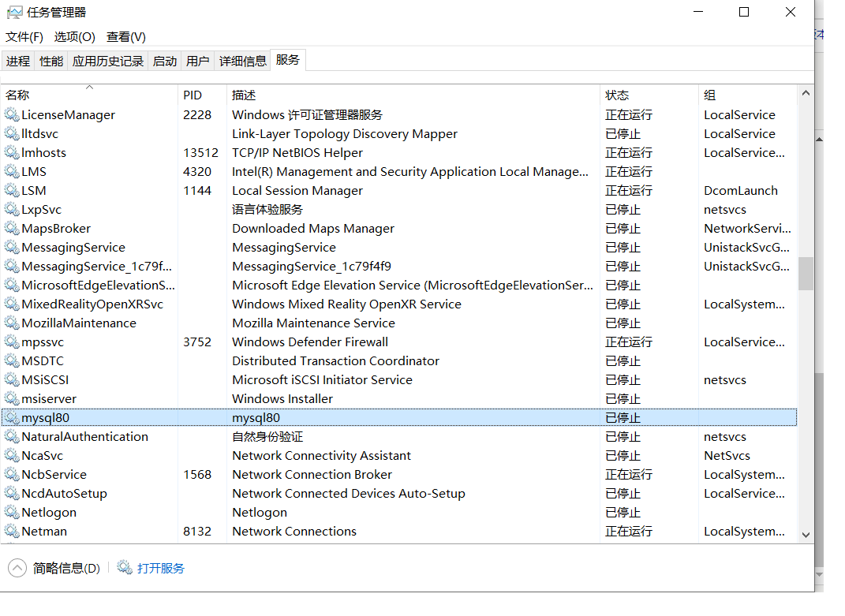This screenshot has height=616, width=845.
Task: Click the DcomLaunch group cell
Action: coord(740,190)
